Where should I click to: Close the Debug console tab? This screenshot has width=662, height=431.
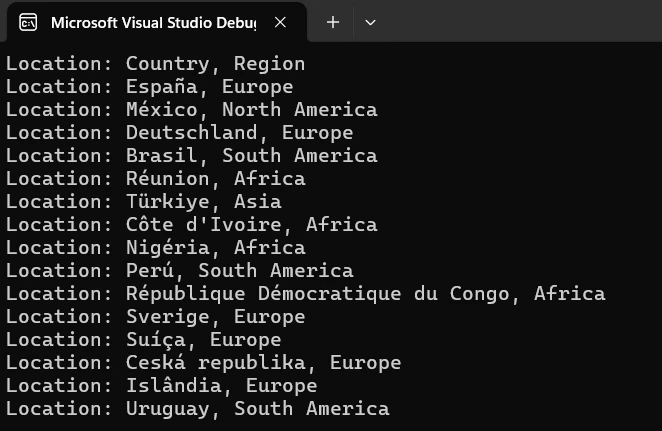[281, 22]
